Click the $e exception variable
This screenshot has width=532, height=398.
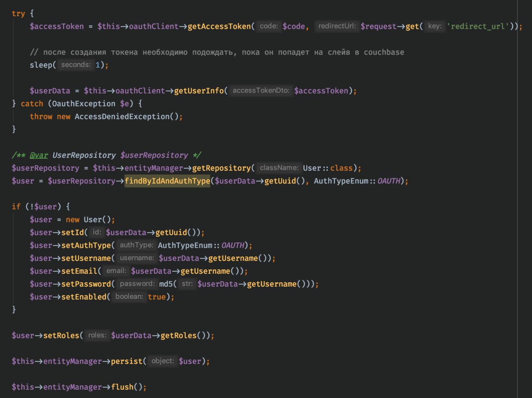click(x=124, y=103)
